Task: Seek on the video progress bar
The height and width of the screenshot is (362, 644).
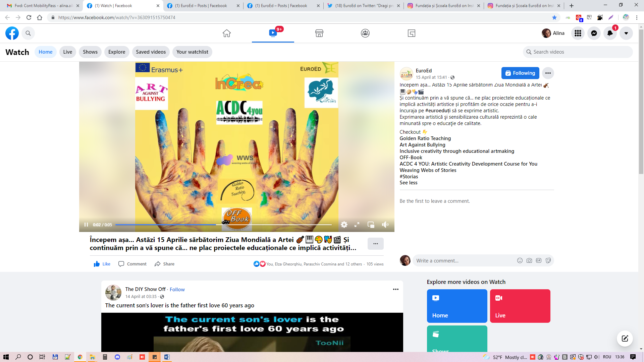Action: click(223, 225)
